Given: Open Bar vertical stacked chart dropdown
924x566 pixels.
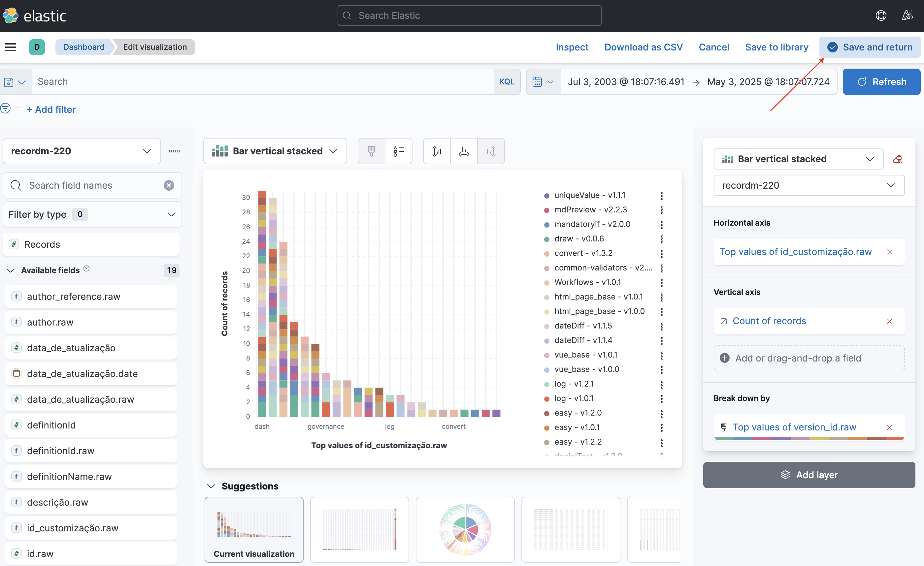Looking at the screenshot, I should tap(275, 151).
